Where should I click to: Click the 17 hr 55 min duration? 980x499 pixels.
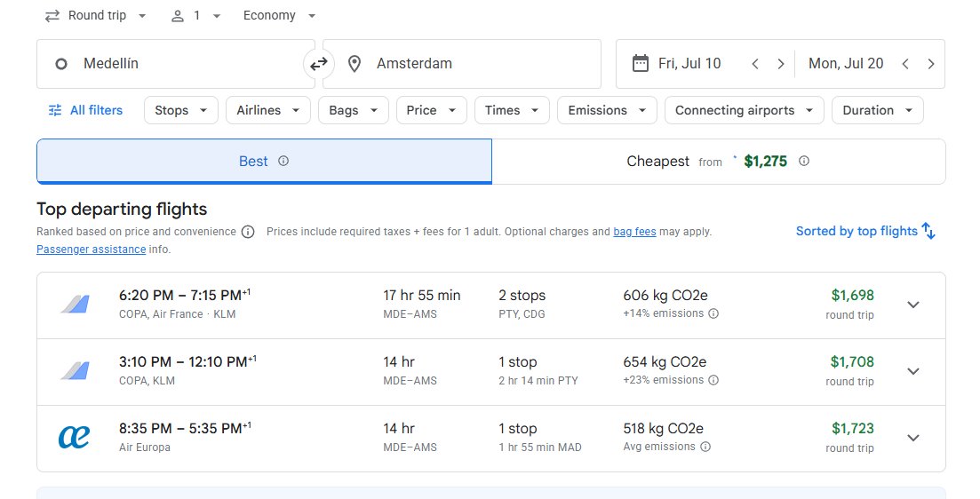click(422, 296)
